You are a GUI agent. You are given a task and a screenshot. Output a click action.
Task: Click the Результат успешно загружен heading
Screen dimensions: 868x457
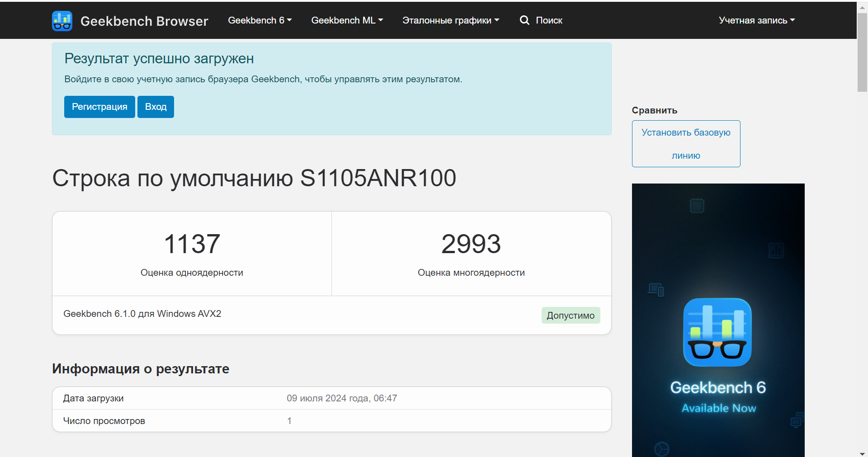click(x=159, y=58)
